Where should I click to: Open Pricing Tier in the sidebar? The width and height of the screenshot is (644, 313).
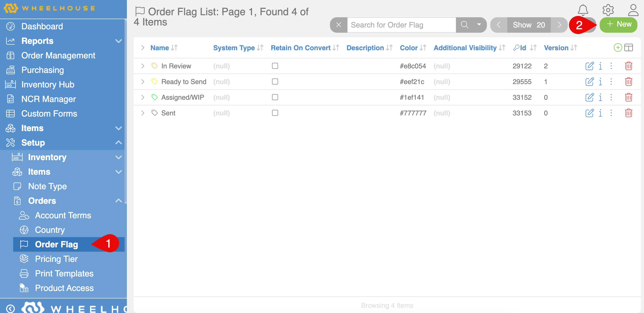(x=56, y=259)
